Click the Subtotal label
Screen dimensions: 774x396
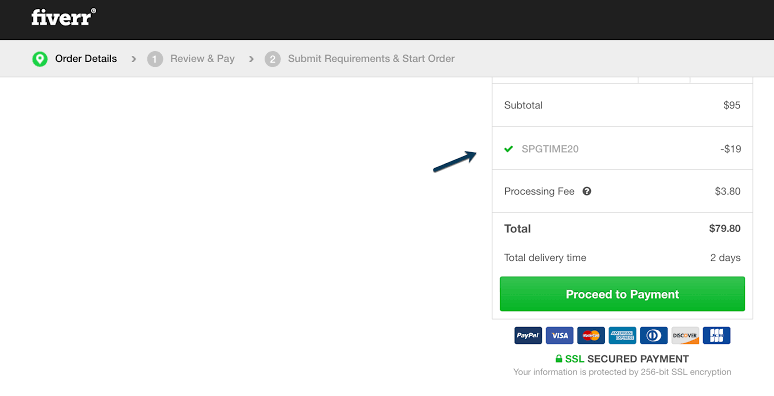point(523,105)
